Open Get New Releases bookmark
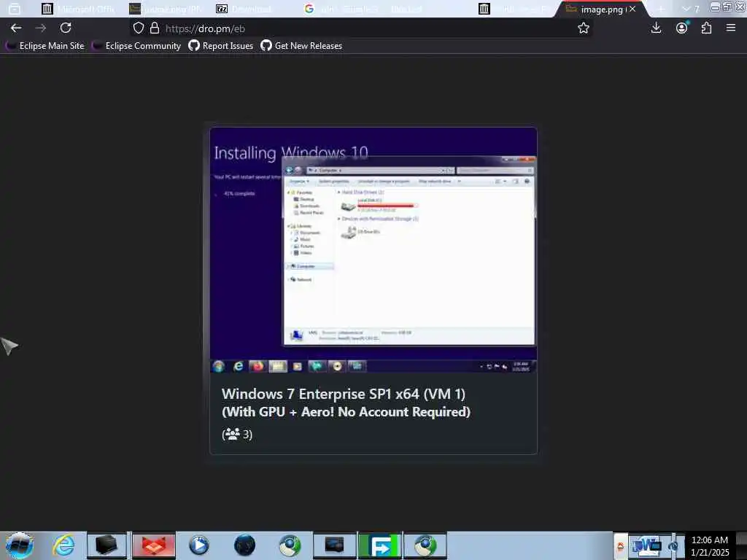747x560 pixels. pyautogui.click(x=301, y=46)
